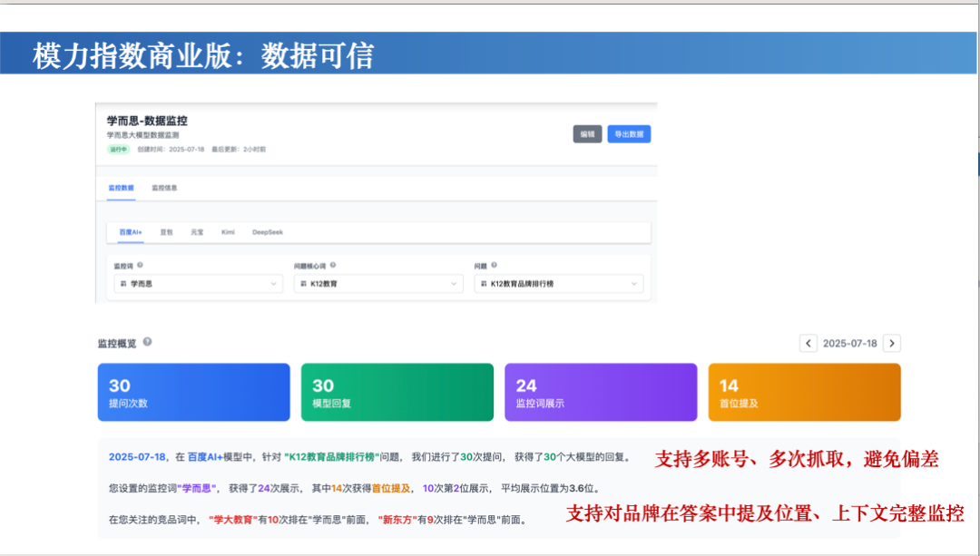Open the 问题核心词 dropdown showing K12教育
The width and height of the screenshot is (980, 556).
click(x=378, y=284)
